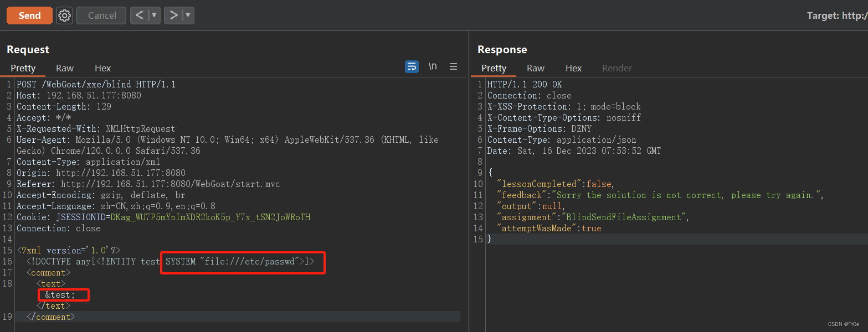Click the Host header line
The height and width of the screenshot is (332, 868).
click(x=79, y=96)
